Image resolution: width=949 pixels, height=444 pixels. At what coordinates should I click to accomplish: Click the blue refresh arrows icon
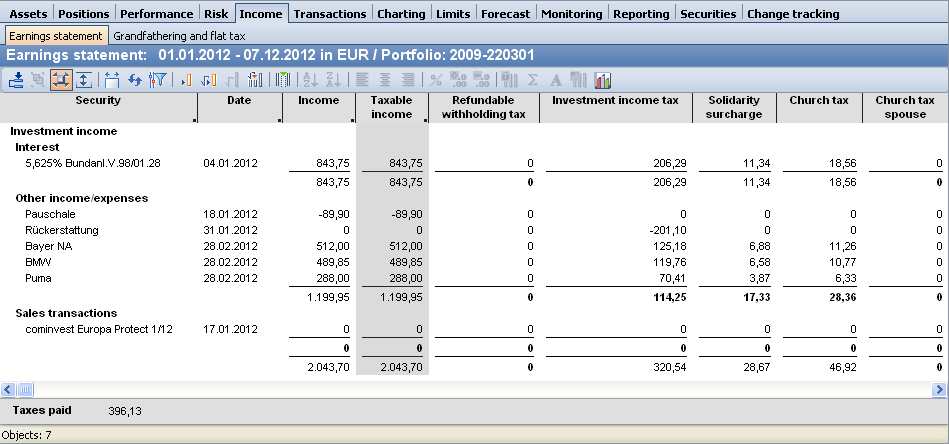click(x=134, y=80)
